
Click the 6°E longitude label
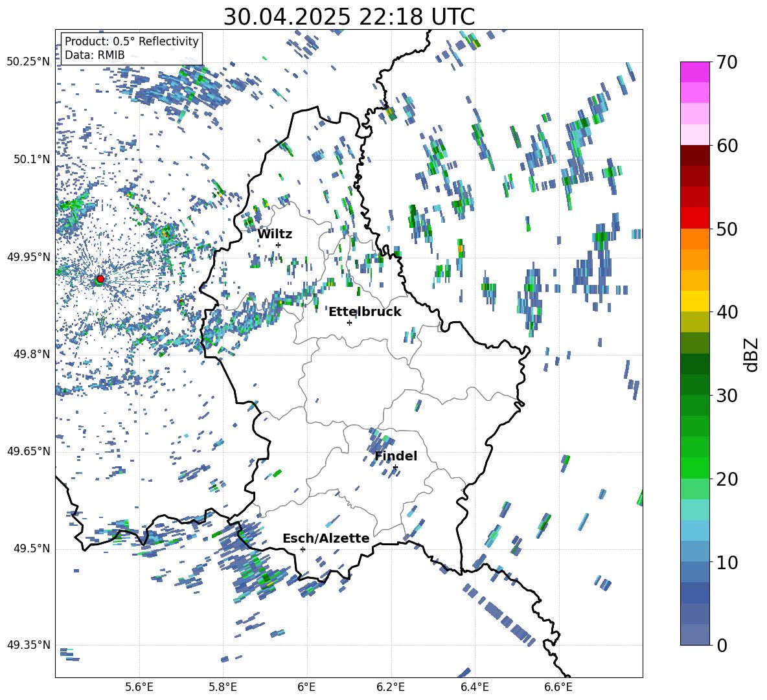(x=306, y=687)
